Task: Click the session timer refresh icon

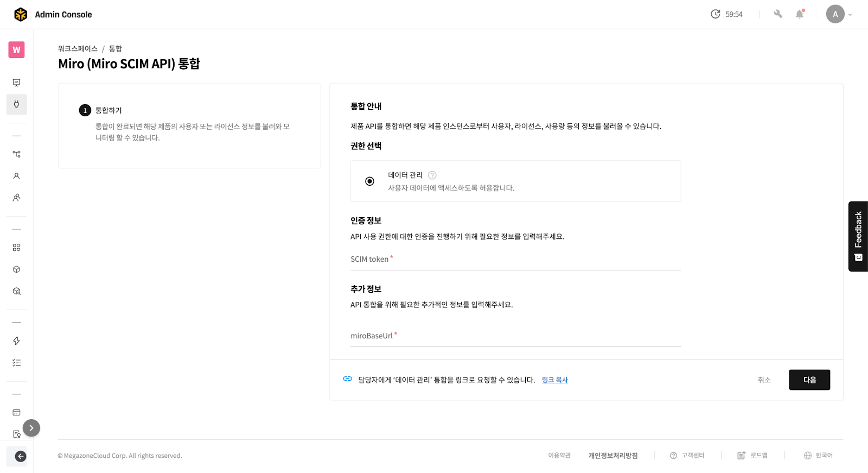Action: click(716, 14)
